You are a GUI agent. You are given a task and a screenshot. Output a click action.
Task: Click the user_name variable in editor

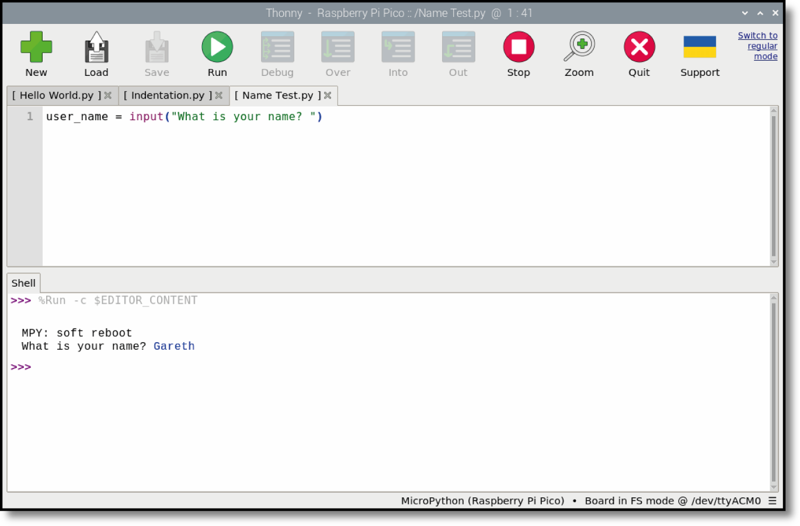click(x=77, y=117)
